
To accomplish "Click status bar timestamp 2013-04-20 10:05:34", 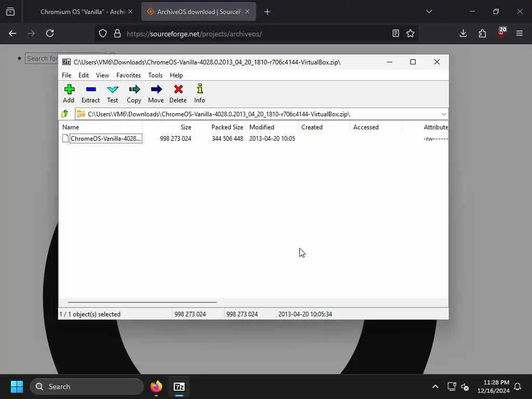I will 305,314.
